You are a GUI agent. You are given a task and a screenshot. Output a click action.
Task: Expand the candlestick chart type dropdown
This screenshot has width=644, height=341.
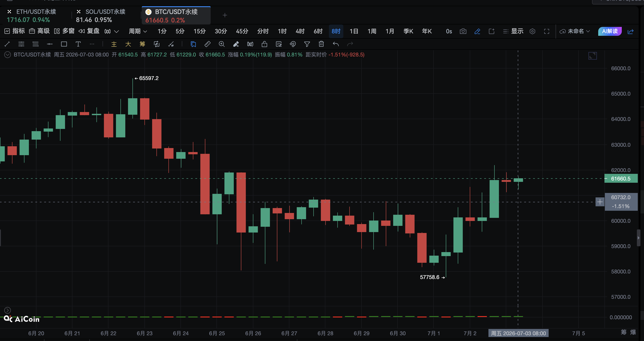112,31
